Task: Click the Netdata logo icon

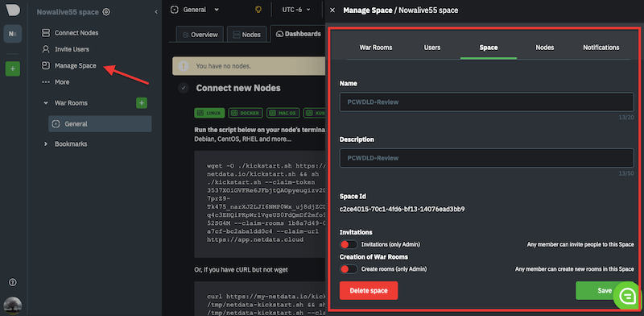Action: pyautogui.click(x=12, y=10)
